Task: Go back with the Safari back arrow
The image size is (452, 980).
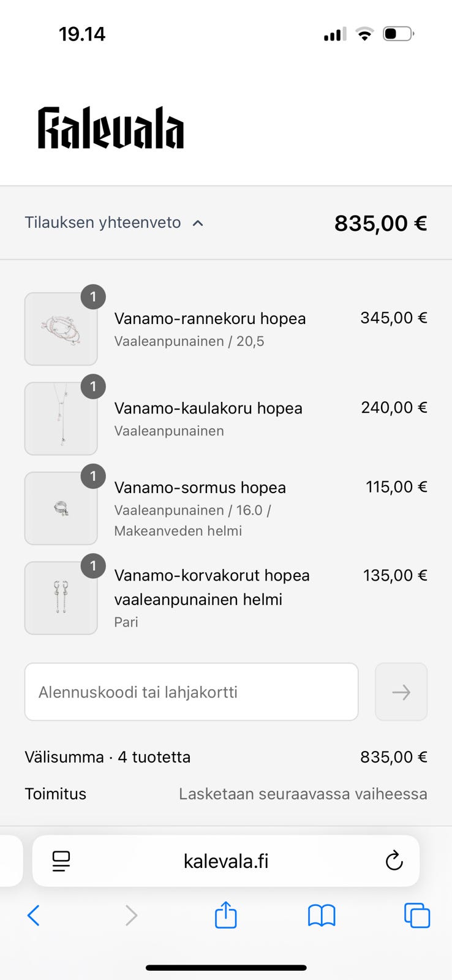Action: tap(34, 916)
